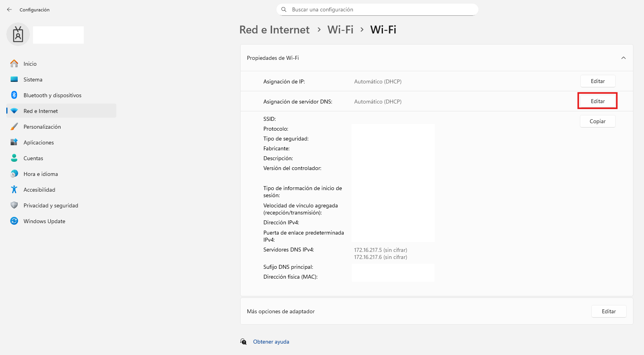This screenshot has height=355, width=644.
Task: Click the search magnifier icon
Action: coord(284,9)
